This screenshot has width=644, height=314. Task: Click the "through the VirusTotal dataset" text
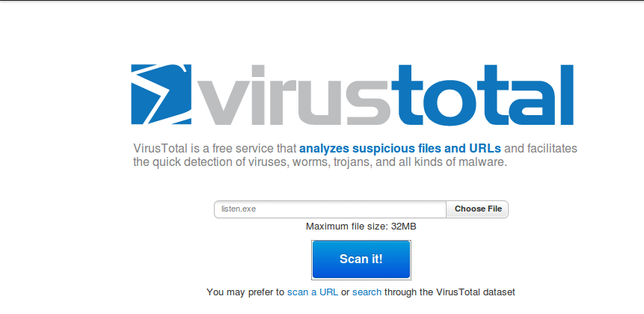point(450,292)
